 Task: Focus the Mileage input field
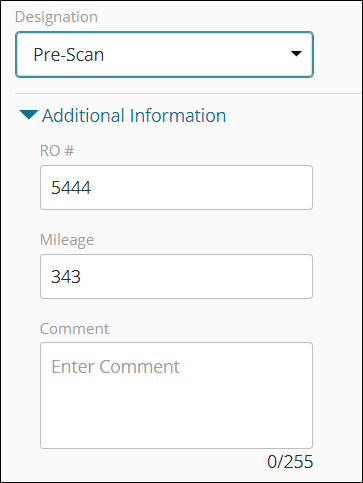coord(176,276)
